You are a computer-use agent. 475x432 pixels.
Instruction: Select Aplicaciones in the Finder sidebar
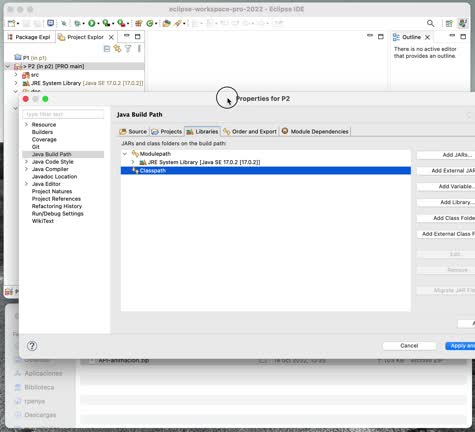click(x=39, y=373)
